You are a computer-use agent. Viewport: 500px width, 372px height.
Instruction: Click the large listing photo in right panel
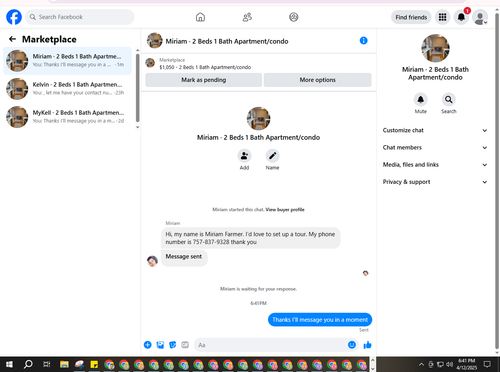tap(435, 48)
